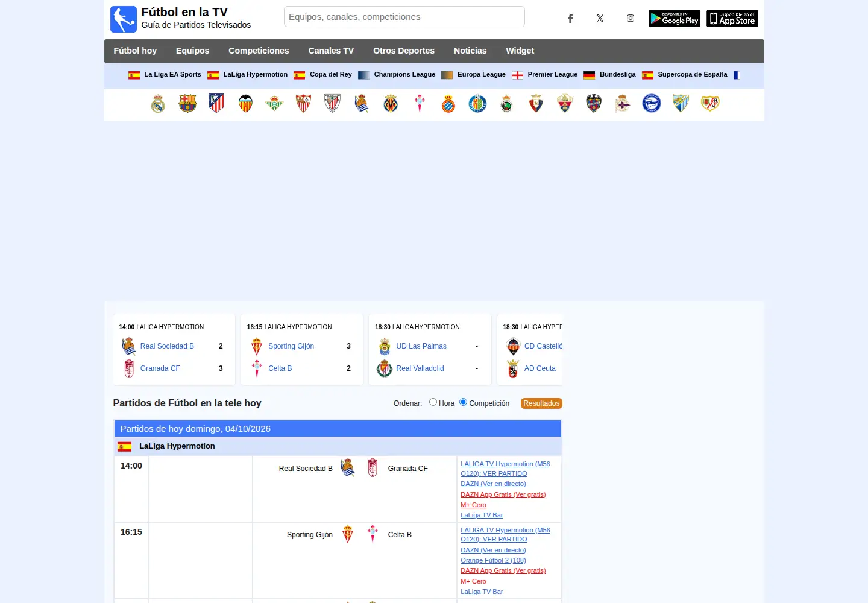The height and width of the screenshot is (603, 868).
Task: Open the Real Madrid crest page
Action: click(x=158, y=104)
